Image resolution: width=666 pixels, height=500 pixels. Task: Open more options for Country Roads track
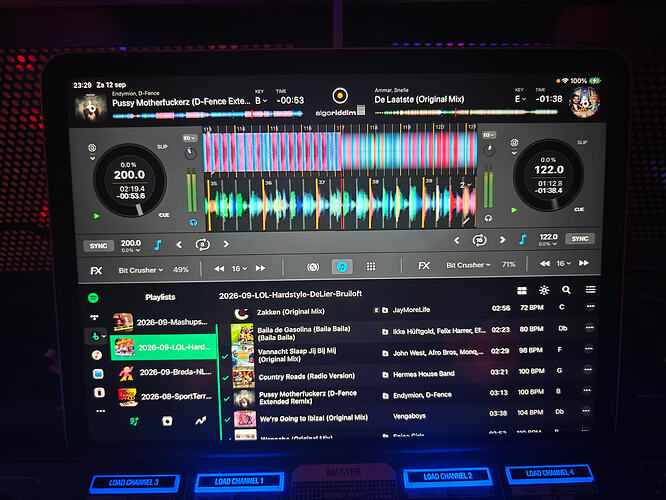587,369
